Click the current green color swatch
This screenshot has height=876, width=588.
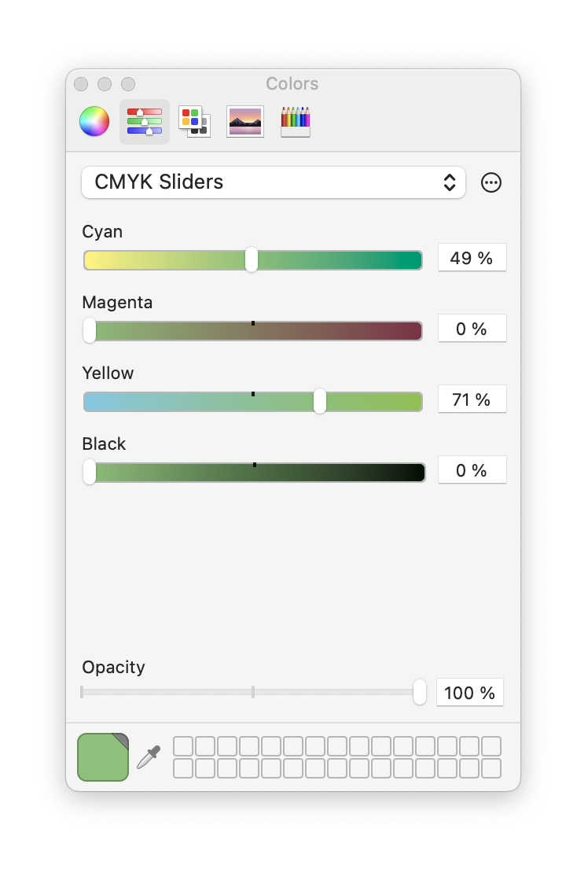pyautogui.click(x=102, y=757)
